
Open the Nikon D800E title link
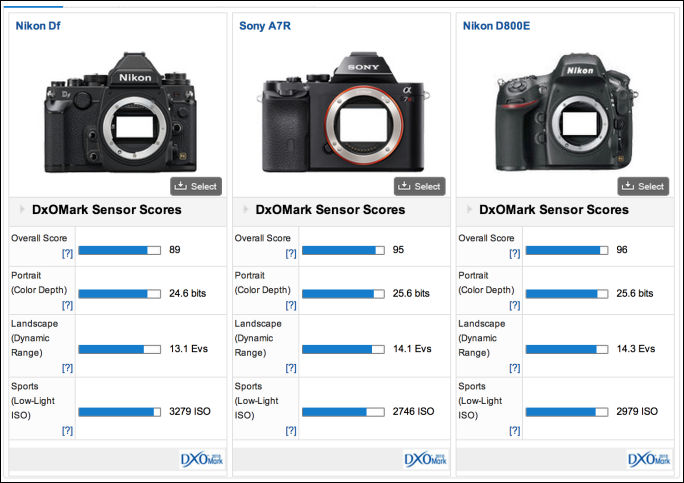coord(496,26)
